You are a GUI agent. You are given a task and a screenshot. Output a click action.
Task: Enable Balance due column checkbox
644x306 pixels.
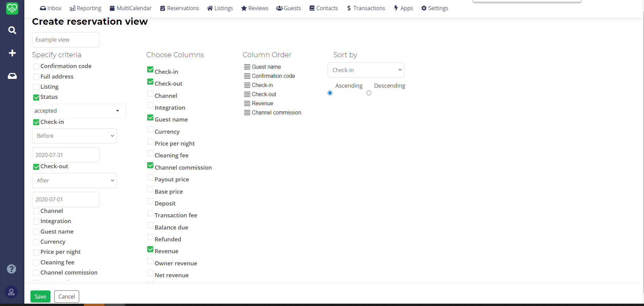(150, 225)
